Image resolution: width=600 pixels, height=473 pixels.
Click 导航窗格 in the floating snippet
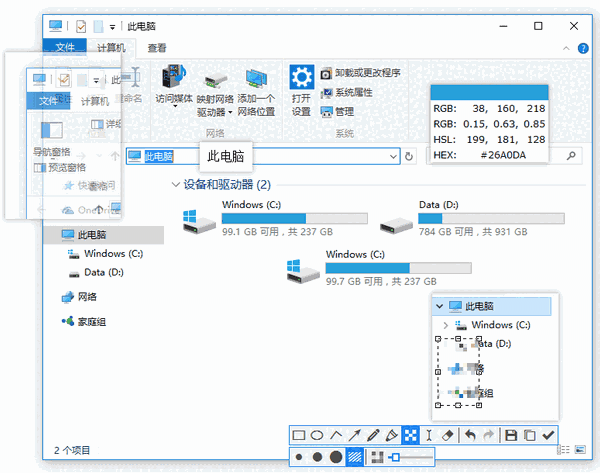(52, 152)
